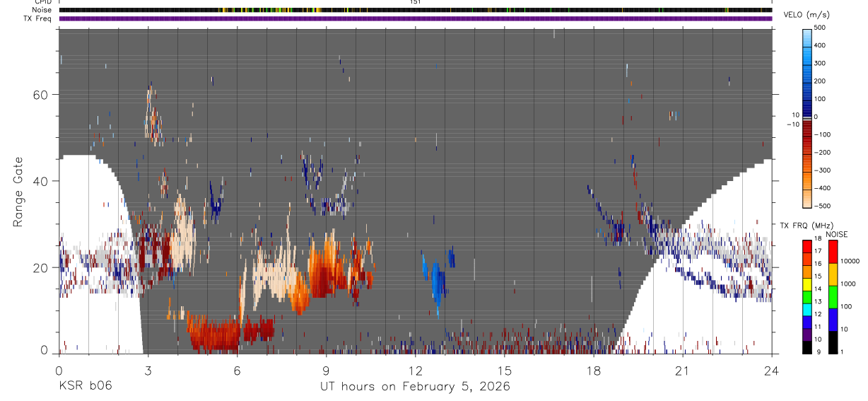Viewport: 868px width, 401px height.
Task: Click the black segment of TX FRQ bar
Action: click(x=807, y=347)
